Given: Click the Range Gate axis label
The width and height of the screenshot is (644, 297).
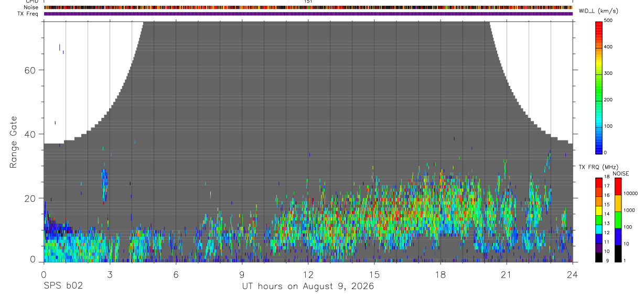Looking at the screenshot, I should pos(13,142).
